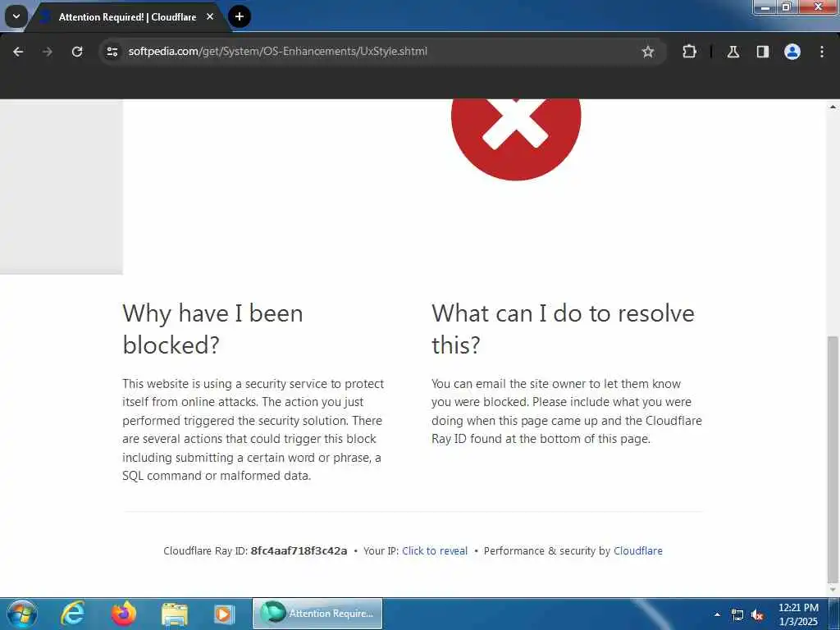This screenshot has width=840, height=630.
Task: Click the scrollbar up arrow
Action: tap(833, 107)
